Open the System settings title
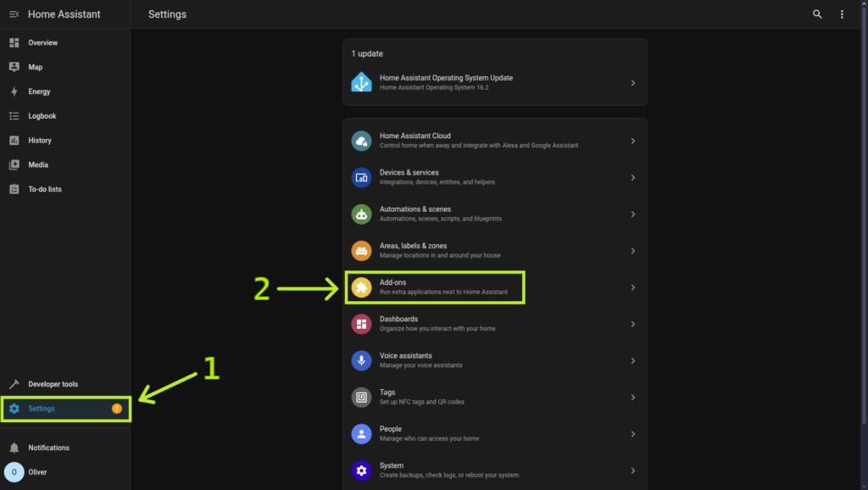Viewport: 868px width, 490px height. click(392, 465)
